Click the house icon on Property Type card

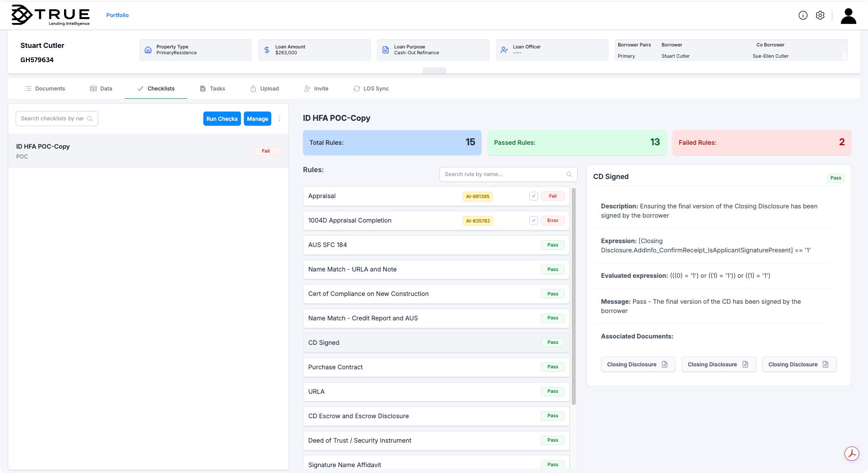pyautogui.click(x=148, y=49)
